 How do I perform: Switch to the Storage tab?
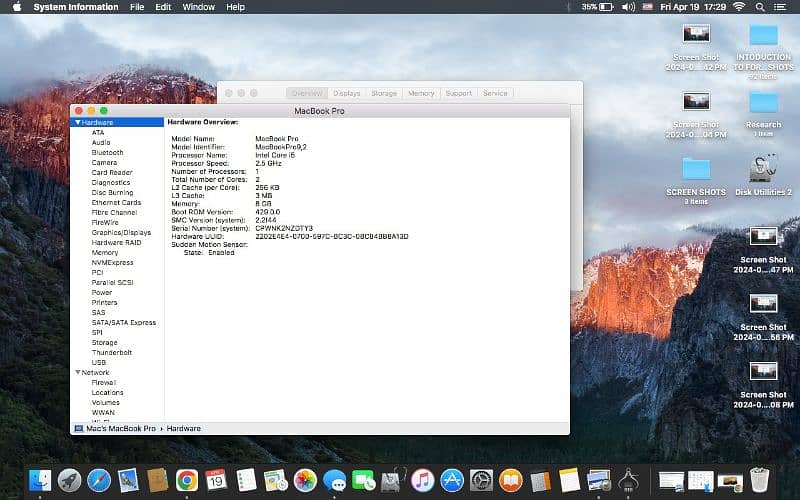[x=384, y=93]
